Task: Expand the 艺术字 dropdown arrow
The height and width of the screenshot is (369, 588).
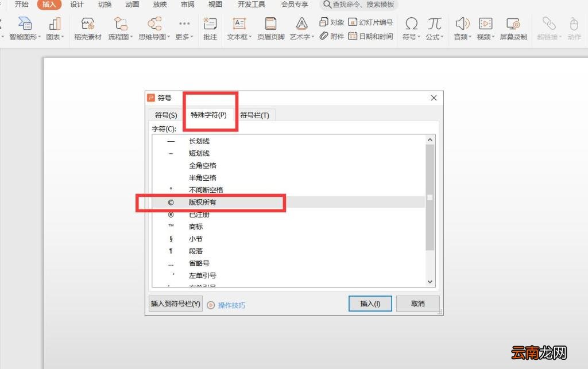Action: (313, 37)
